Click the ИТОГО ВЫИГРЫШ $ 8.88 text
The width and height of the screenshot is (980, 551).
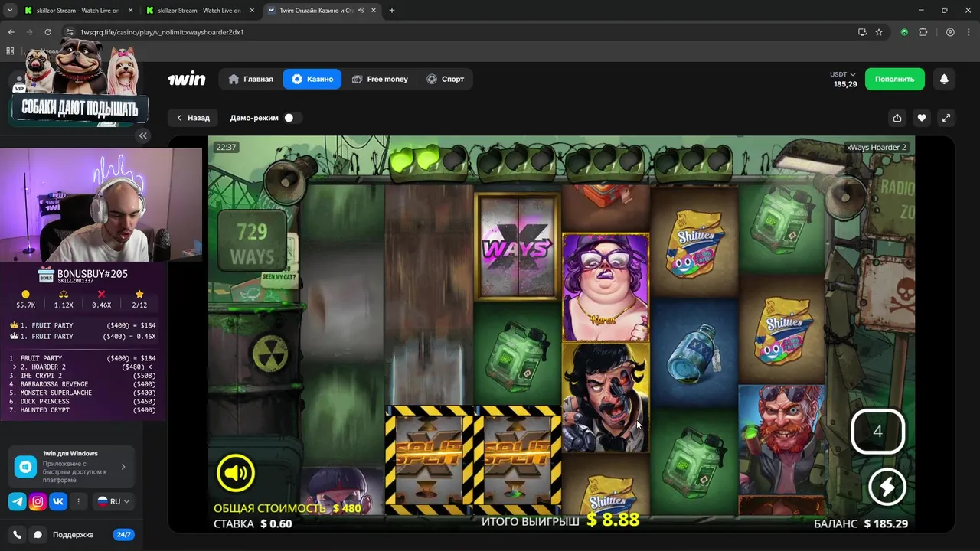coord(560,520)
